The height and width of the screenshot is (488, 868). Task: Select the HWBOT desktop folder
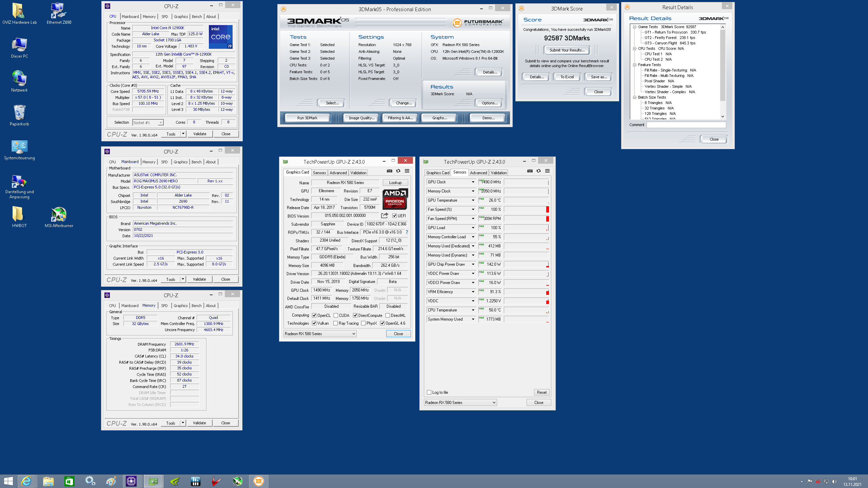19,217
